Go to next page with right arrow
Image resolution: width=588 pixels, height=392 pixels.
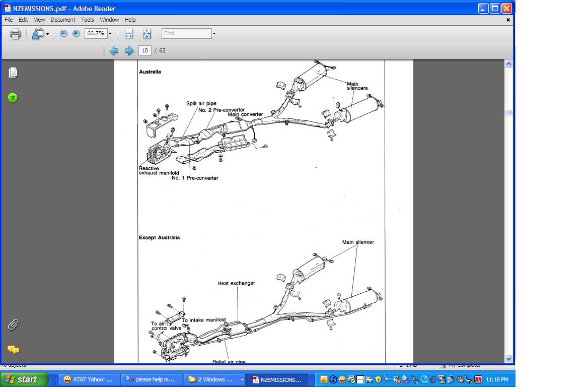click(129, 50)
